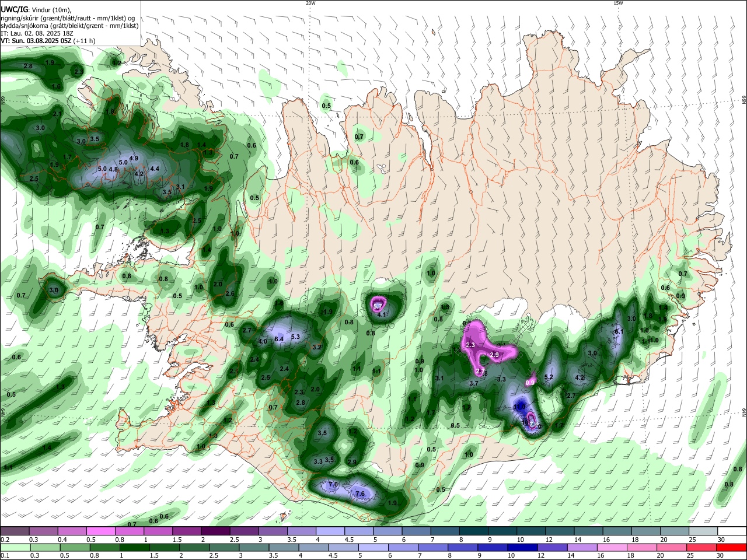Click the 5.2 precipitation value on map
747x560 pixels.
click(549, 377)
